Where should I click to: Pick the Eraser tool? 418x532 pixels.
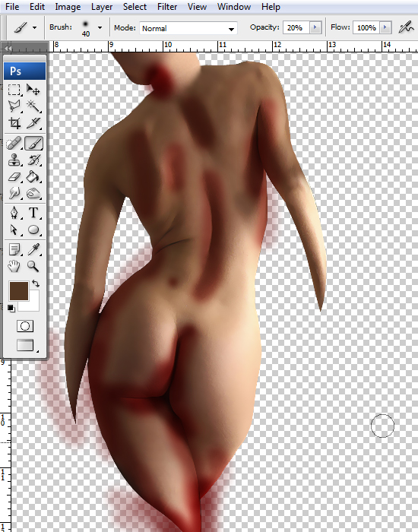click(14, 177)
